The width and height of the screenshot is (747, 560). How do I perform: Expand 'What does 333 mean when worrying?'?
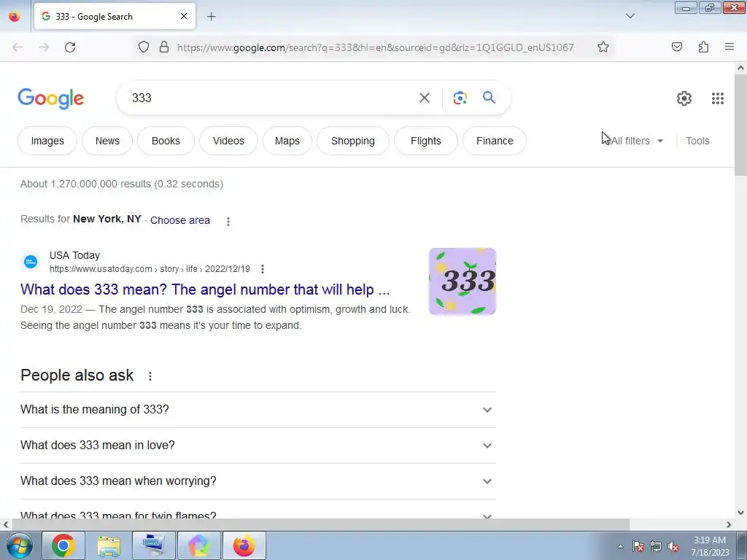pos(258,481)
